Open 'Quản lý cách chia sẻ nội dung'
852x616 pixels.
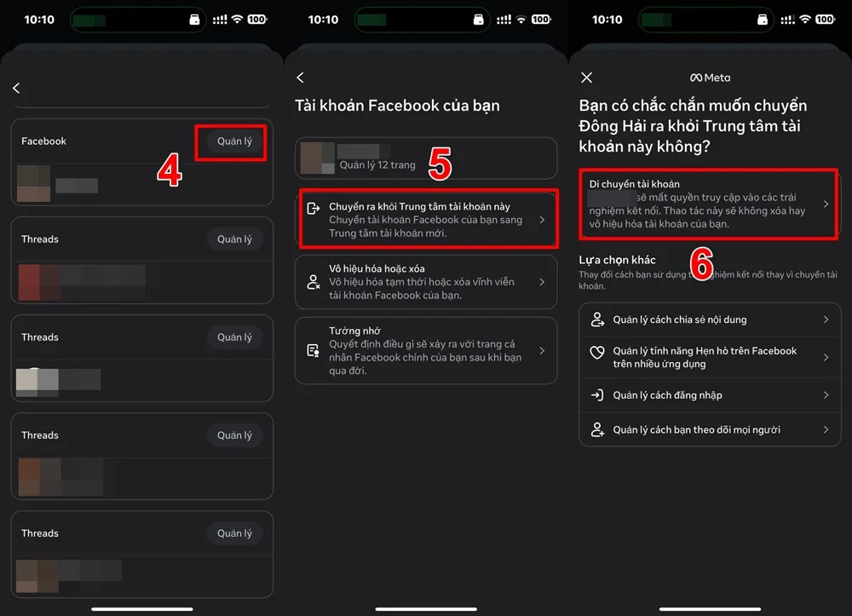pos(710,320)
